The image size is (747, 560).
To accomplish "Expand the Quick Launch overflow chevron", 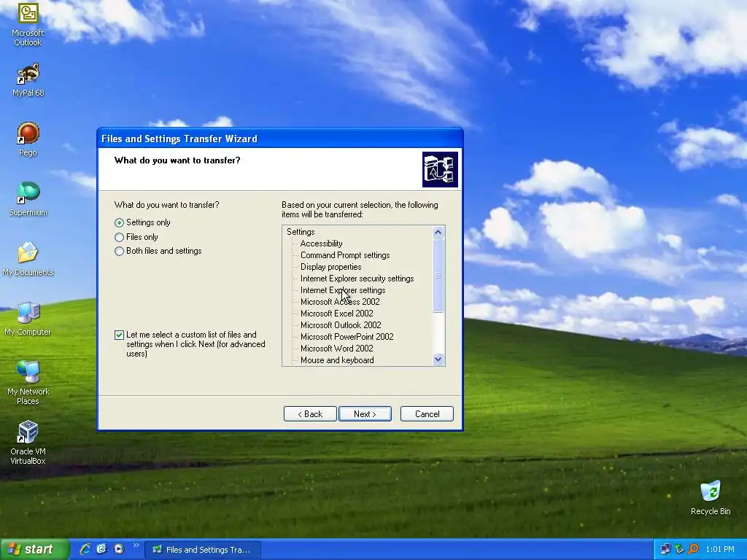I will click(136, 545).
